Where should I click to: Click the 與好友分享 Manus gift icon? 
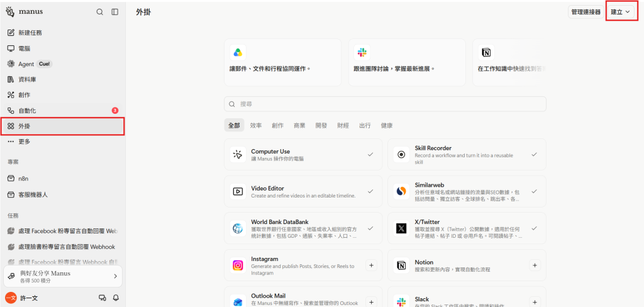point(12,277)
